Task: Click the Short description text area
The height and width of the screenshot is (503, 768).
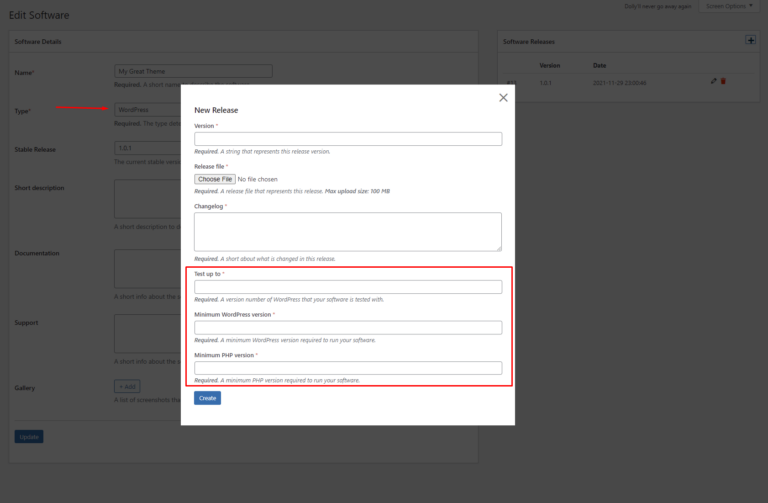Action: click(x=147, y=198)
